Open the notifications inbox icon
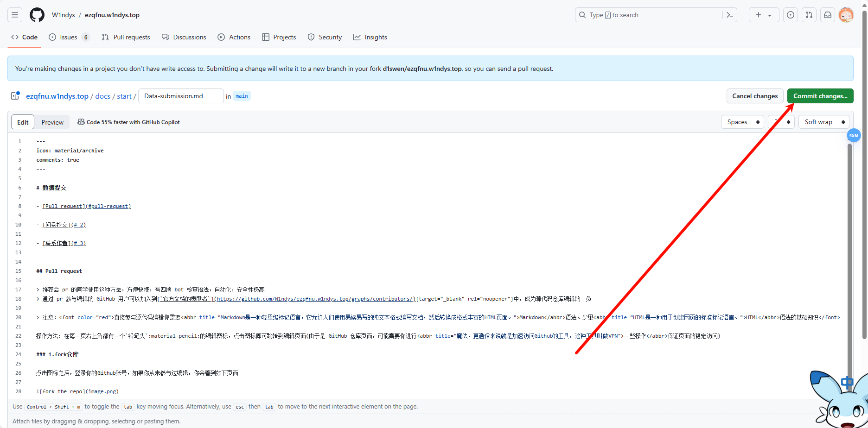 [828, 15]
